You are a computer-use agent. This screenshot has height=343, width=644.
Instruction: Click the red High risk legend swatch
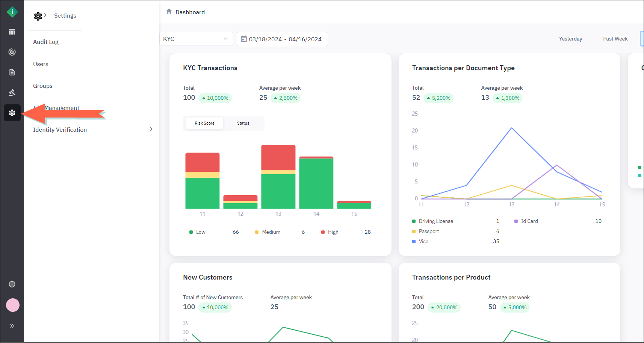coord(323,232)
